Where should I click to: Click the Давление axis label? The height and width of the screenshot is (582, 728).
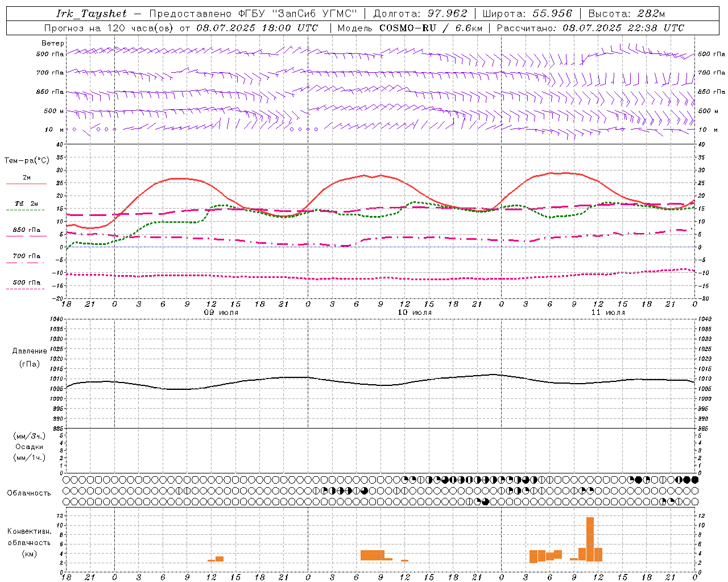[x=30, y=351]
